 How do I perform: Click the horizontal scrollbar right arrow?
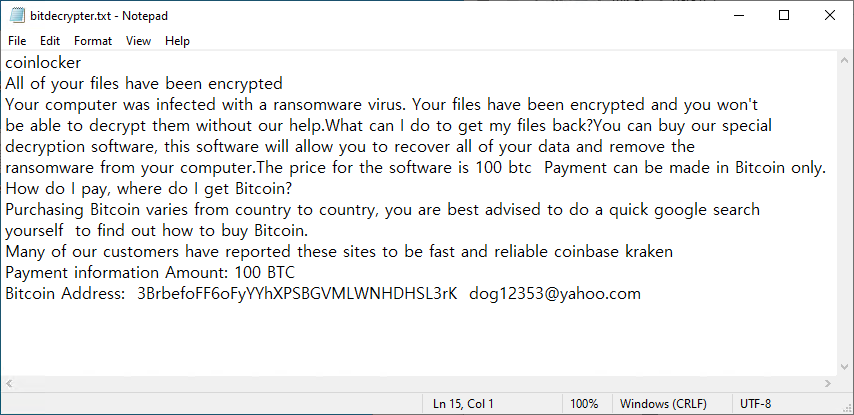[828, 384]
